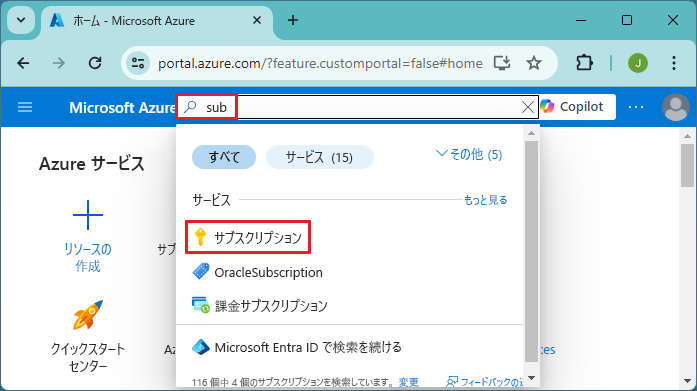Open リソースの作成 link

88,258
